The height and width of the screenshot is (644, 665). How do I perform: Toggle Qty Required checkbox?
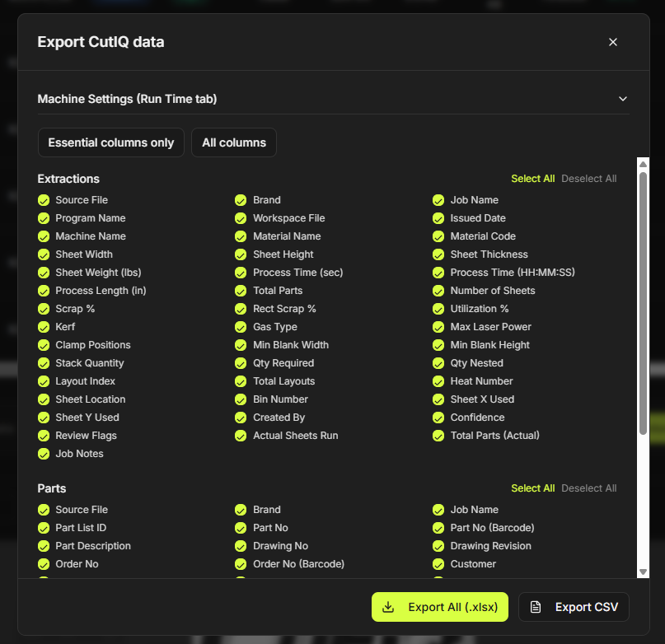pyautogui.click(x=241, y=363)
